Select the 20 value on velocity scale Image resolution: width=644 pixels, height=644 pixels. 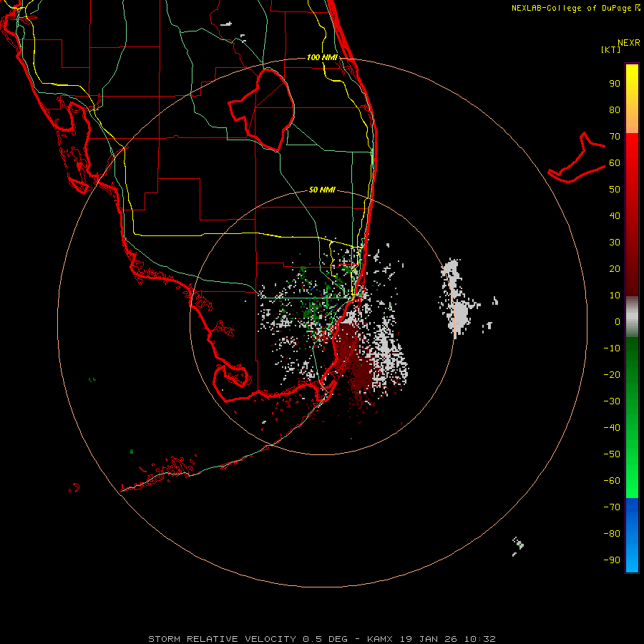tap(615, 269)
